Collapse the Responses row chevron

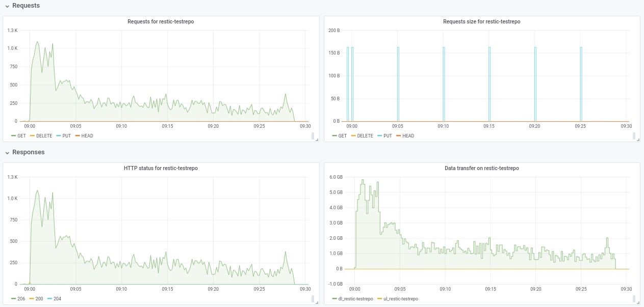point(7,152)
